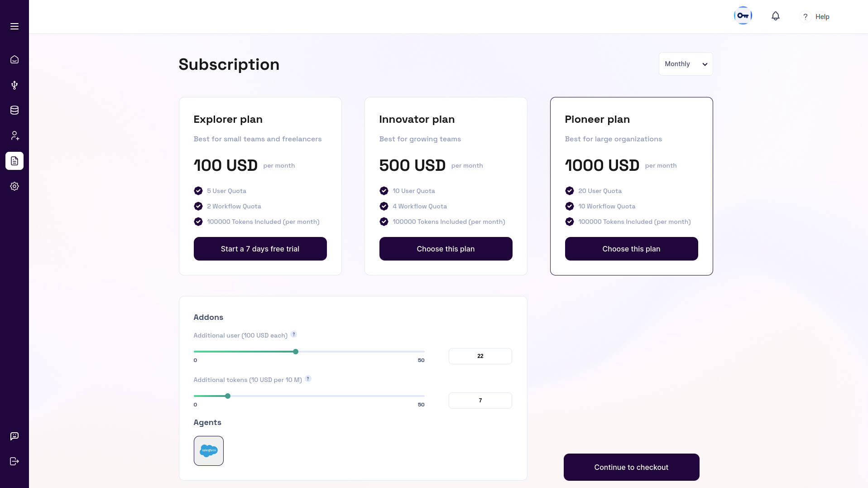Click the key profile avatar
Viewport: 868px width, 488px height.
pos(743,16)
